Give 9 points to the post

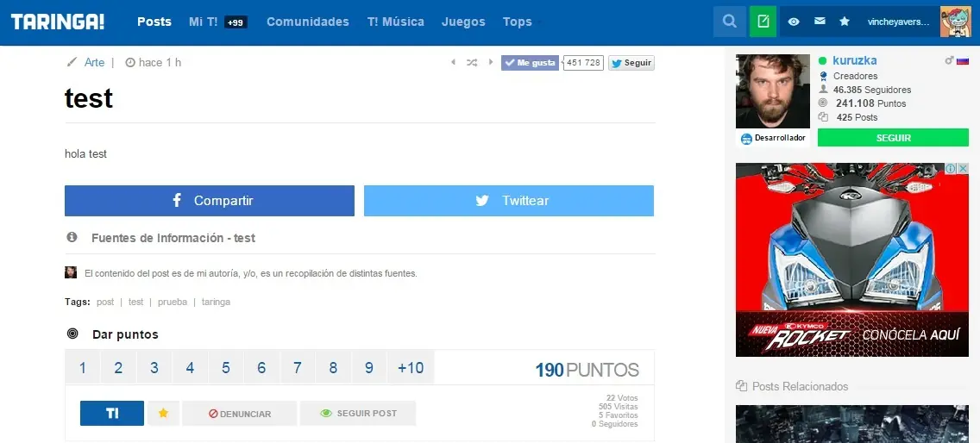(x=368, y=367)
